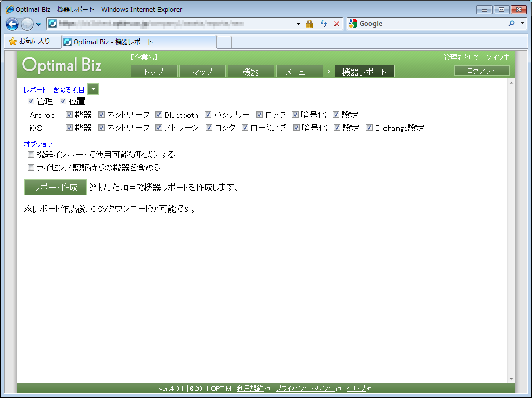Expand the address bar URL history dropdown

(298, 24)
